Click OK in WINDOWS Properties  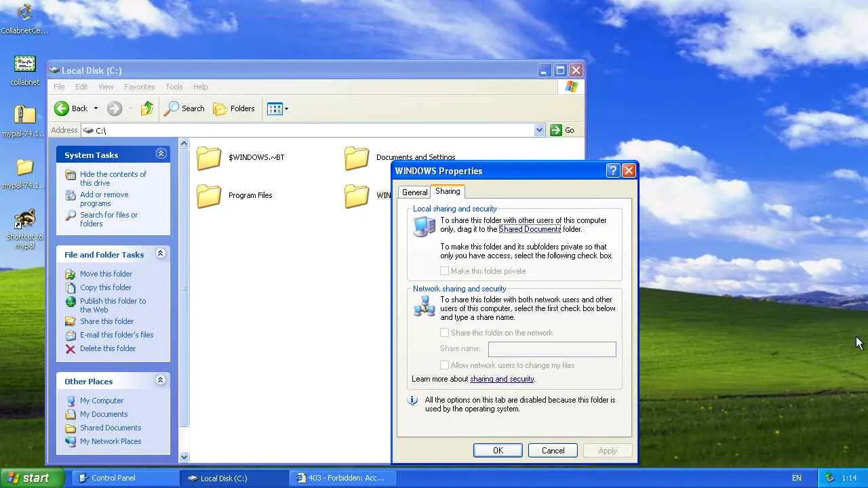(498, 451)
